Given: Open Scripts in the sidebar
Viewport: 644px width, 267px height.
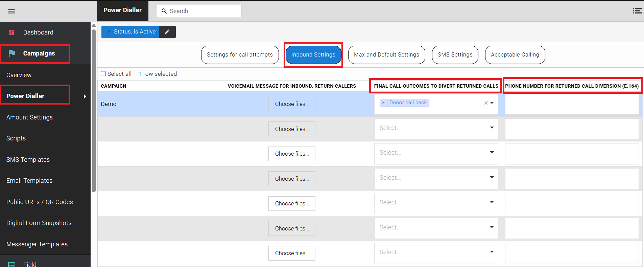Looking at the screenshot, I should tap(16, 138).
